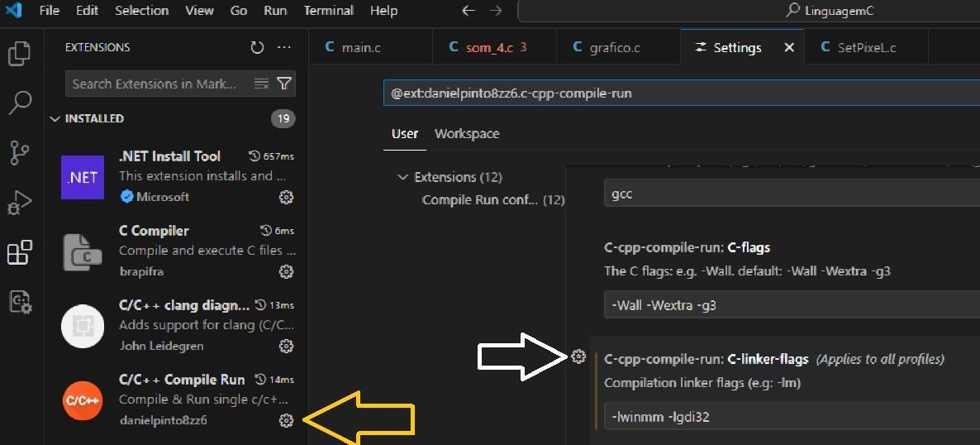
Task: Click the C-linker-flags setting title
Action: click(706, 359)
